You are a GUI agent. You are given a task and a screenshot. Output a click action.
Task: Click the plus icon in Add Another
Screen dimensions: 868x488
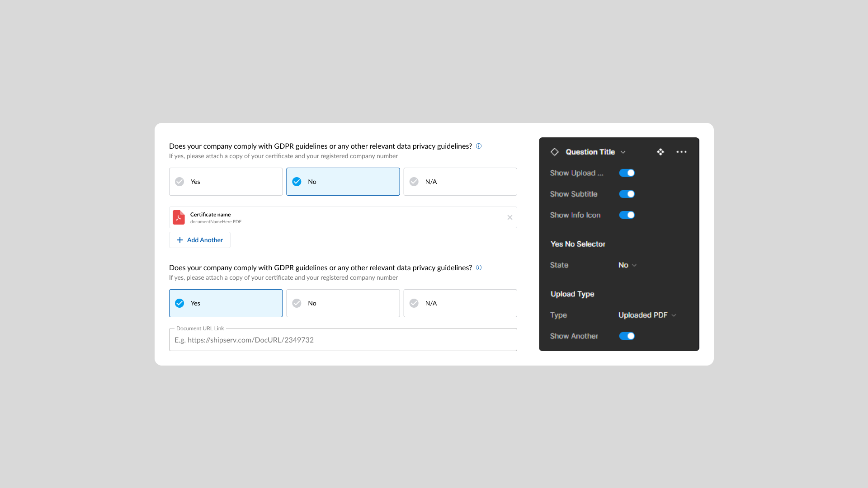(x=180, y=240)
